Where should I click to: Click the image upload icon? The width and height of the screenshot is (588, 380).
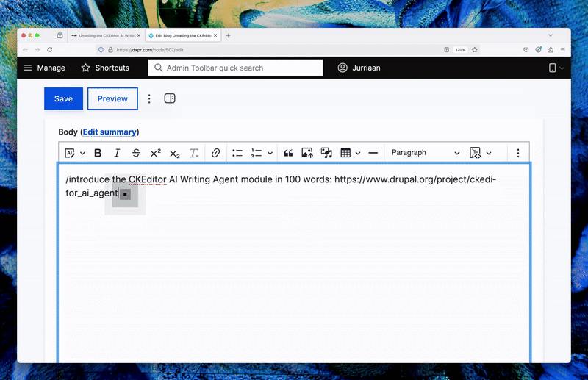coord(307,153)
